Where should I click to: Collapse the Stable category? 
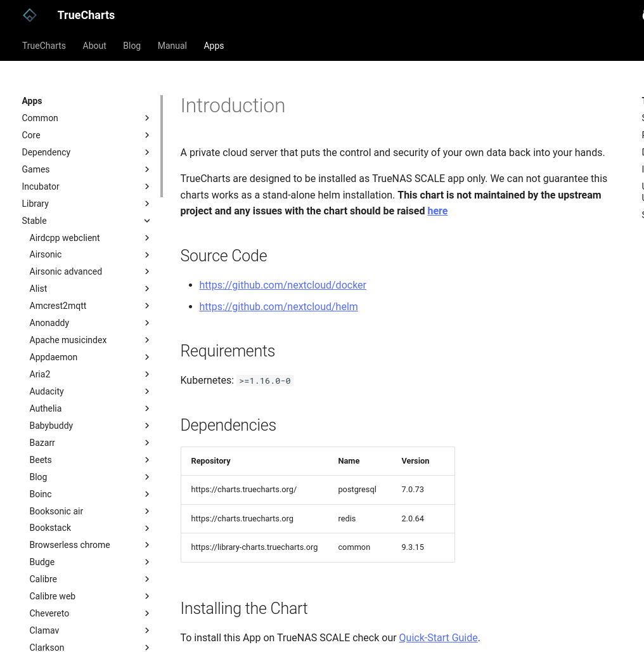coord(146,221)
